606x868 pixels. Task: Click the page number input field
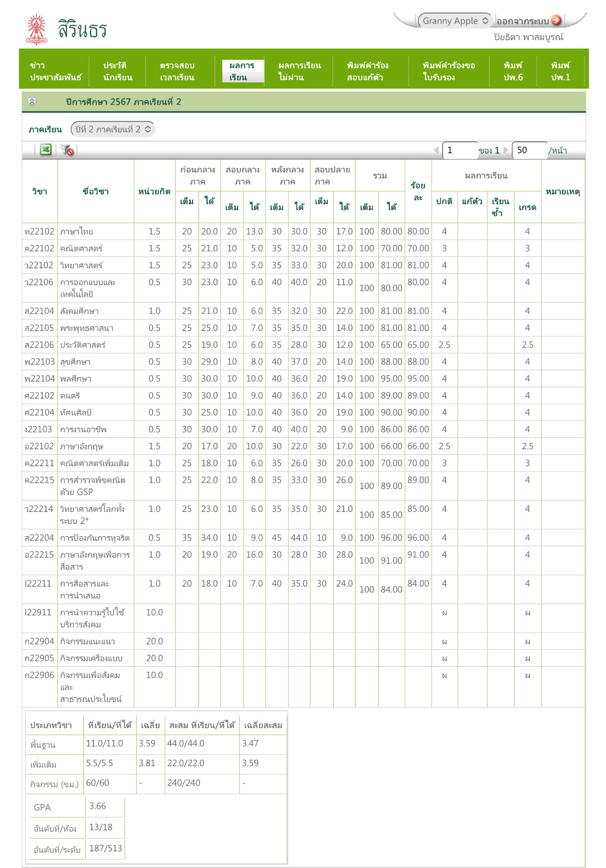coord(460,150)
